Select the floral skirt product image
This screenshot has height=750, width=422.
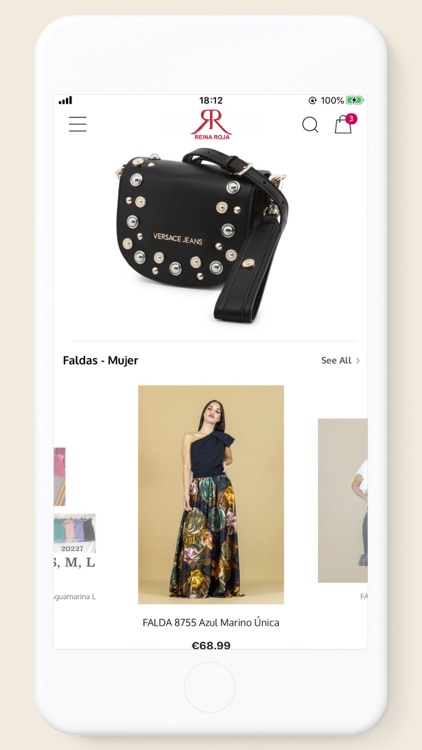tap(211, 495)
